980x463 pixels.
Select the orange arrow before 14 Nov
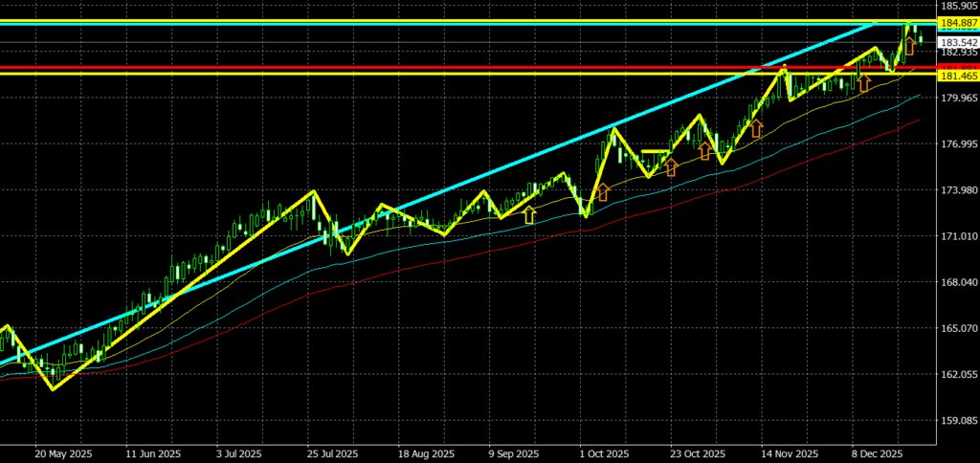tap(755, 127)
